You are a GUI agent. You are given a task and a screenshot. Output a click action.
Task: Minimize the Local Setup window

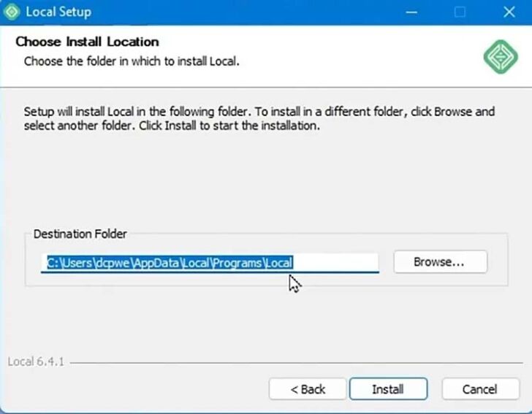pos(411,12)
